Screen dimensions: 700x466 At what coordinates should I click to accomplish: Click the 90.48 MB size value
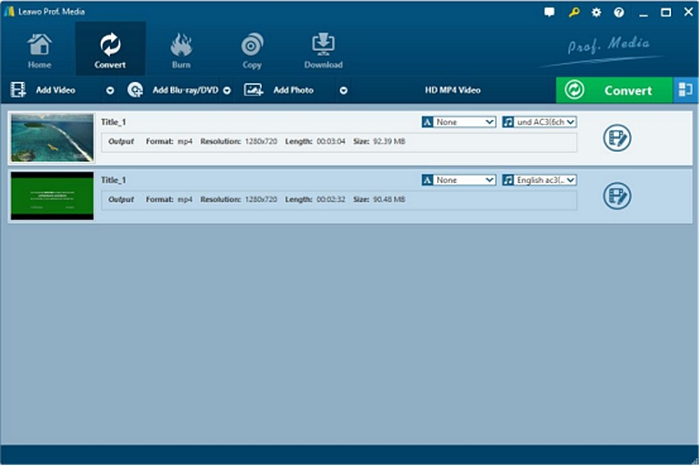[389, 200]
